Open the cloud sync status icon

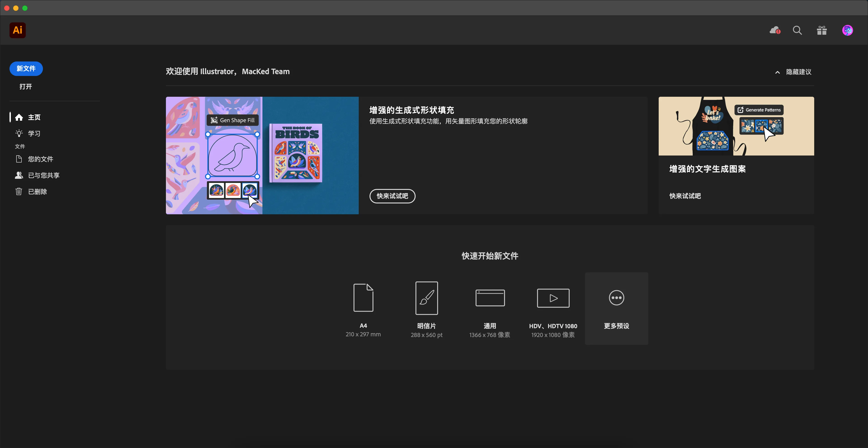coord(775,30)
